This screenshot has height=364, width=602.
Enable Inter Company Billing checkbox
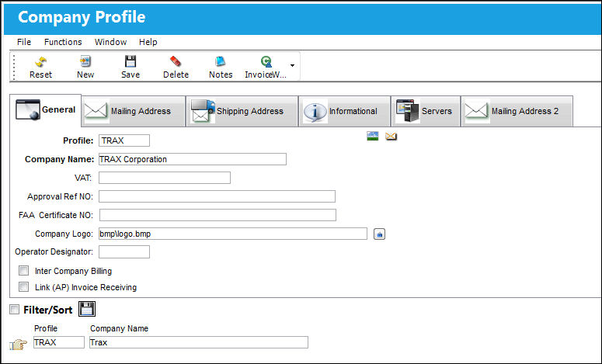click(24, 270)
